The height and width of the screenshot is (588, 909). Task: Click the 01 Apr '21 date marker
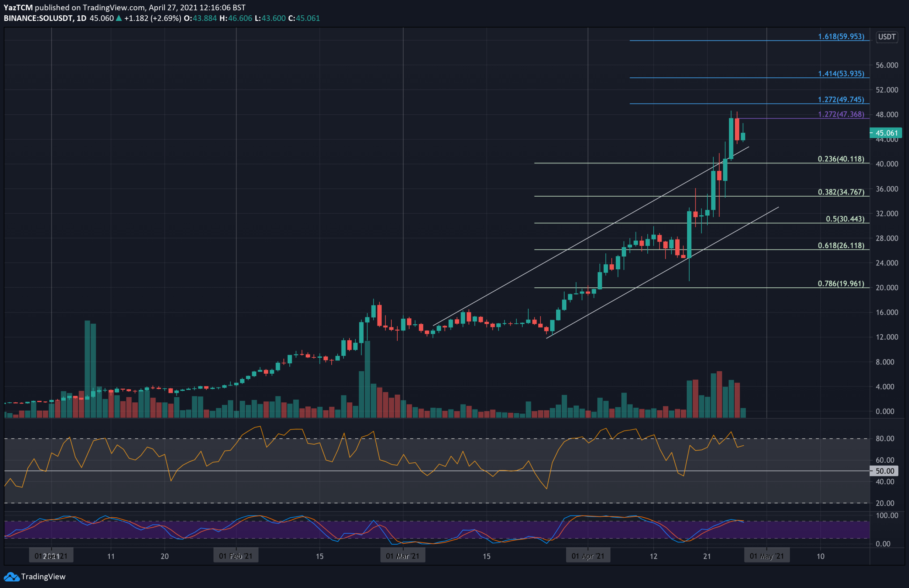point(588,556)
